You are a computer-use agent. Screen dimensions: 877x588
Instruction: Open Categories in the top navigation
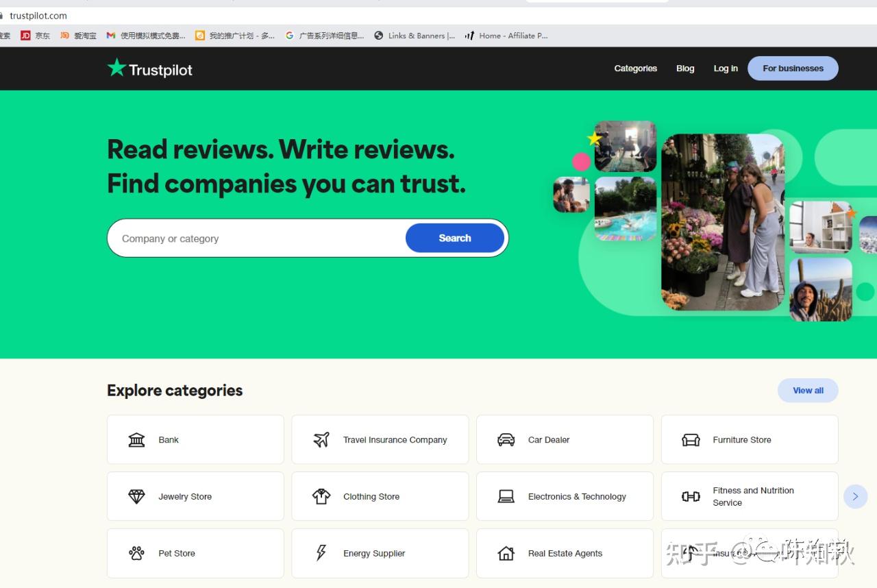635,69
